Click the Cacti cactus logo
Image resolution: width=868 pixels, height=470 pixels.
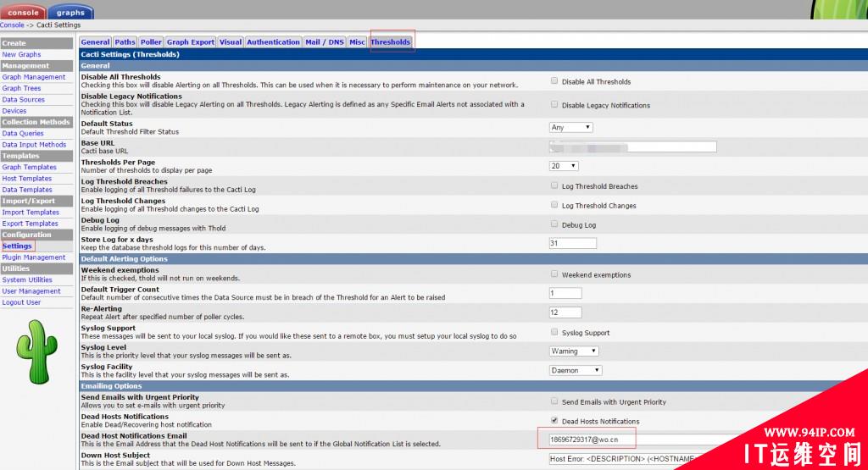point(36,352)
